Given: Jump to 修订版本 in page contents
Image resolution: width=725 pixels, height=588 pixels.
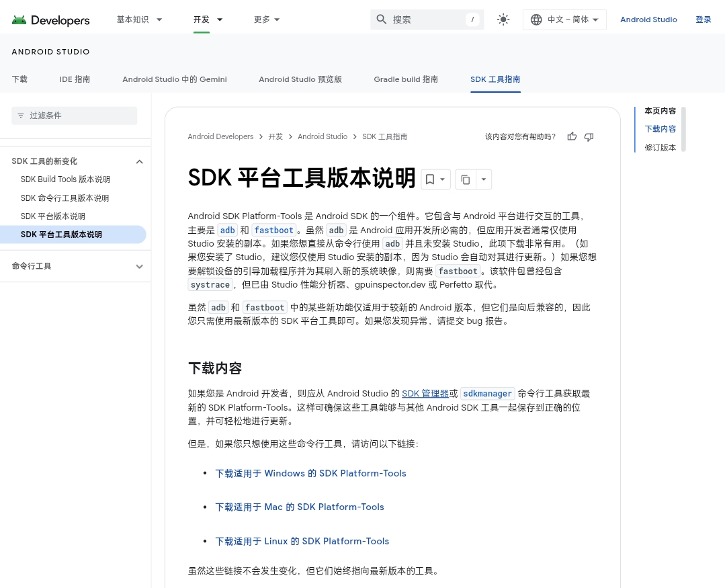Looking at the screenshot, I should tap(660, 148).
